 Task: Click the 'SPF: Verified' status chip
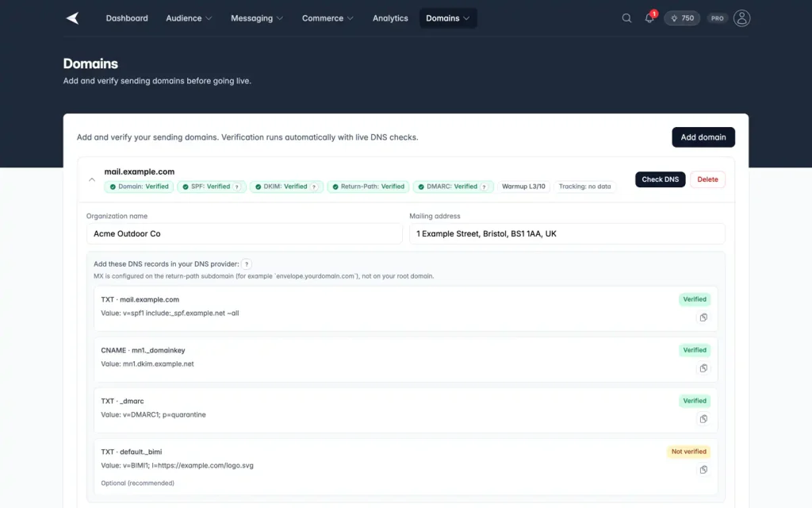coord(211,187)
